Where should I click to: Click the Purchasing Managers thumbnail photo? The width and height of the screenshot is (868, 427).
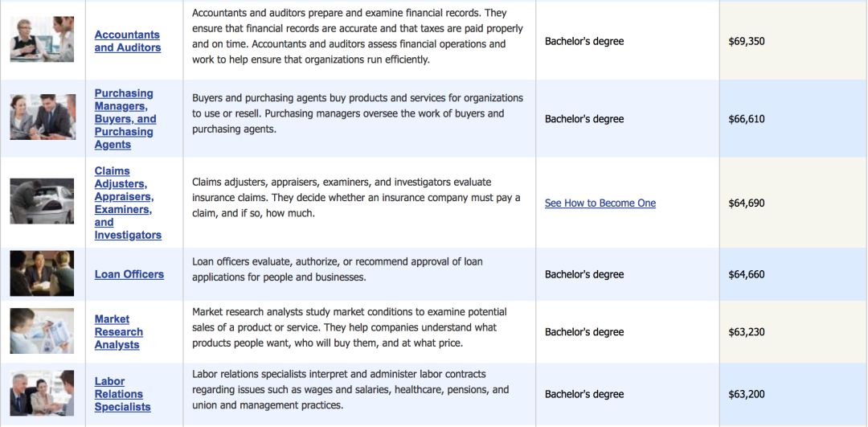pyautogui.click(x=42, y=117)
